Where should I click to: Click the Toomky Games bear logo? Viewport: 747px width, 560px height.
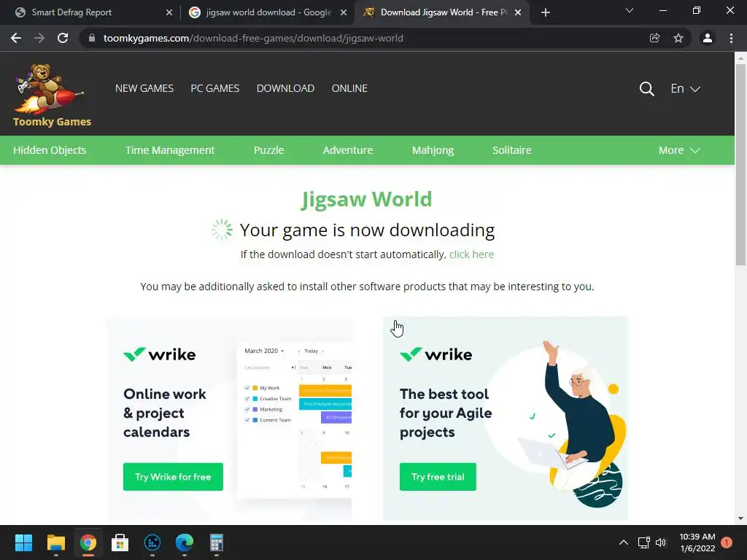pyautogui.click(x=47, y=89)
